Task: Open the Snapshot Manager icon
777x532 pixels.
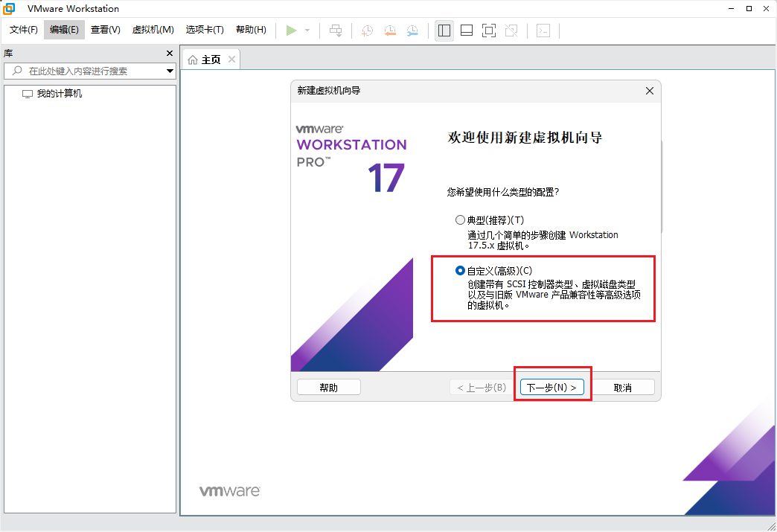Action: tap(412, 31)
